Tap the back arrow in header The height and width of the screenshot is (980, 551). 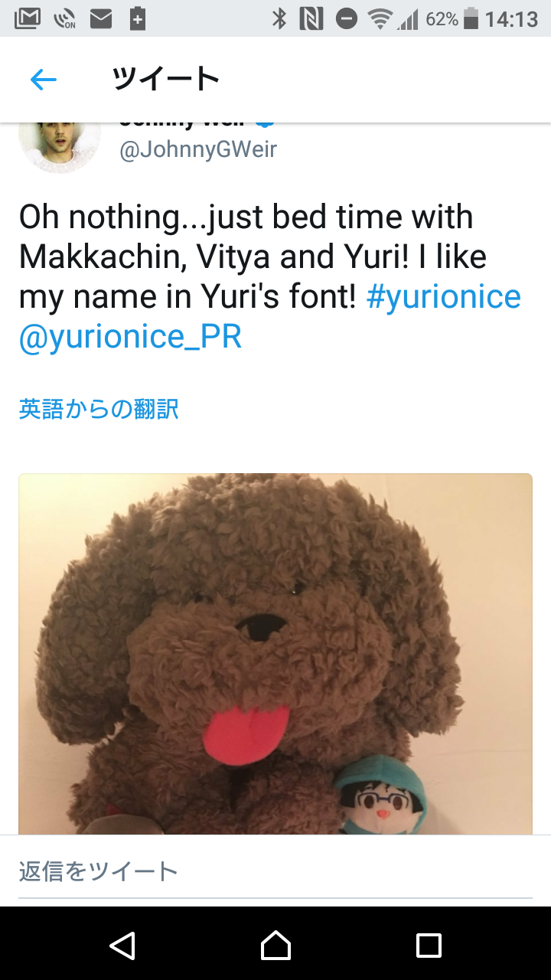[44, 80]
